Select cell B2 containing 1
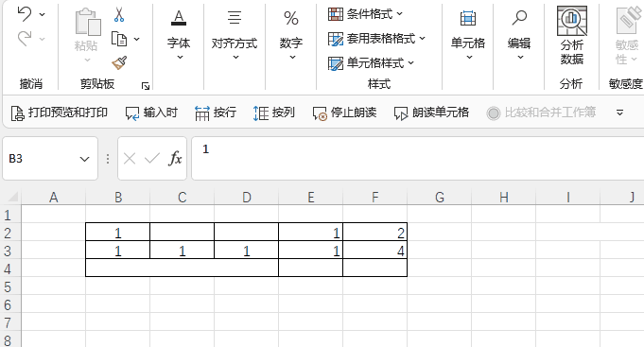This screenshot has height=347, width=644. [118, 232]
